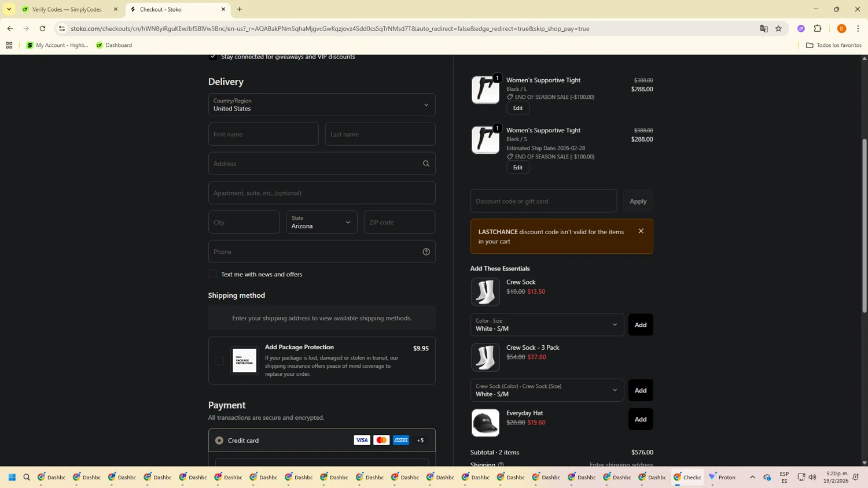
Task: Open the Windows Start menu
Action: (12, 478)
